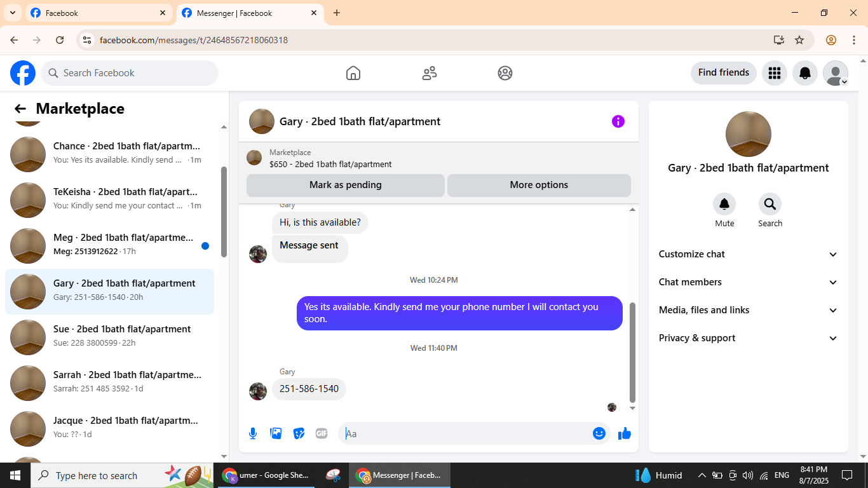
Task: Open Windows notification center icon
Action: pyautogui.click(x=847, y=475)
